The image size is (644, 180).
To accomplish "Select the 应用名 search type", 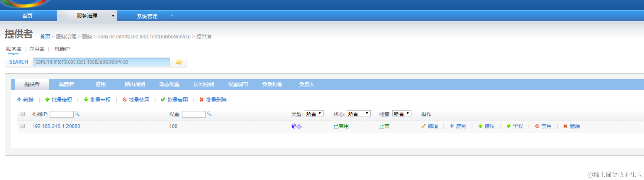I will tap(37, 49).
